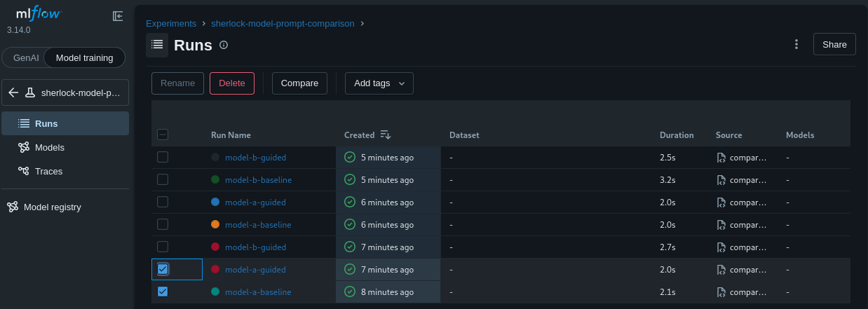The image size is (868, 309).
Task: Click the Models icon in the sidebar
Action: [x=24, y=147]
